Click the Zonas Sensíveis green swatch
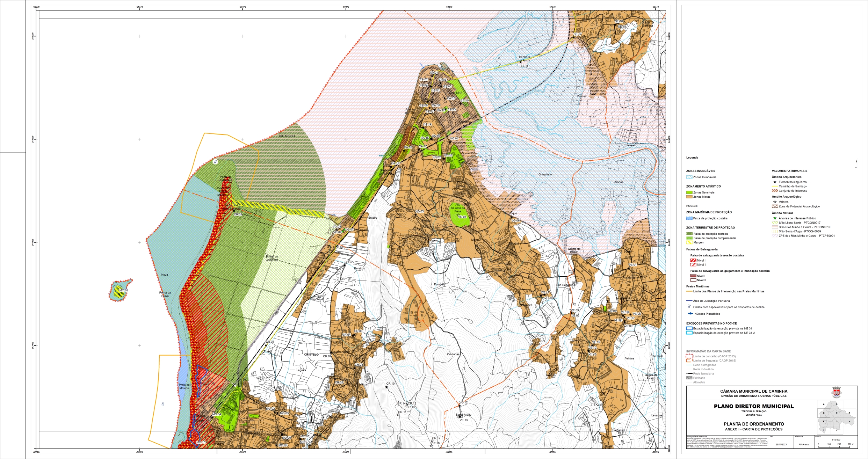Screen dimensions: 868x459 [689, 192]
